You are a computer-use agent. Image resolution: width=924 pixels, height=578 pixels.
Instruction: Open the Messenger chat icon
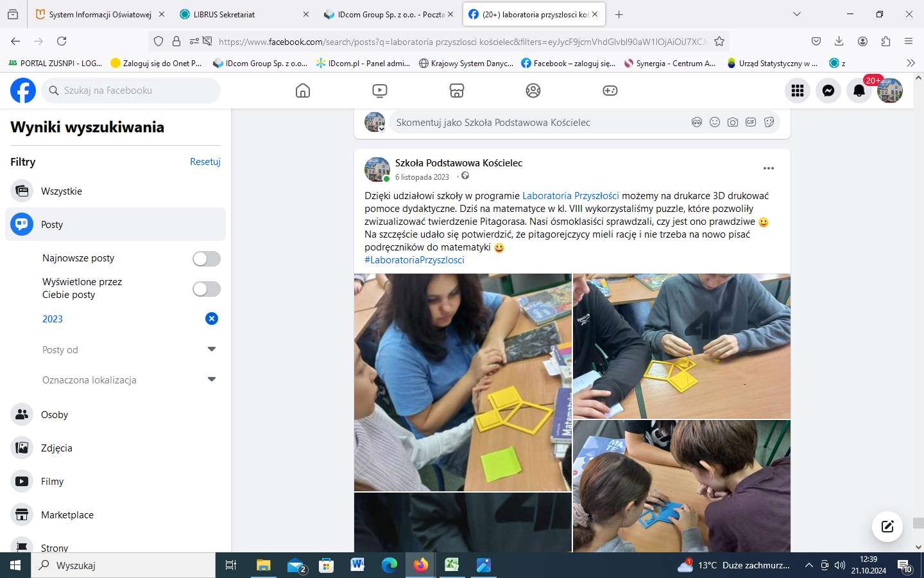point(828,91)
